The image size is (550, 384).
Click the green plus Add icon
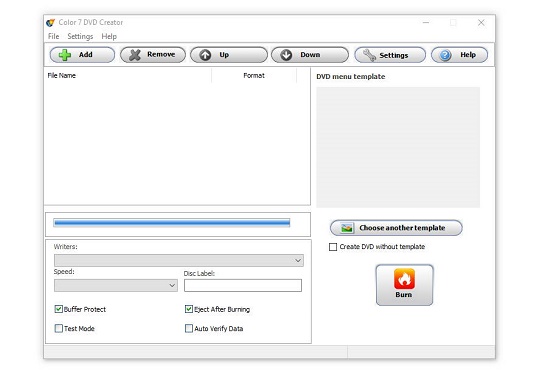65,55
